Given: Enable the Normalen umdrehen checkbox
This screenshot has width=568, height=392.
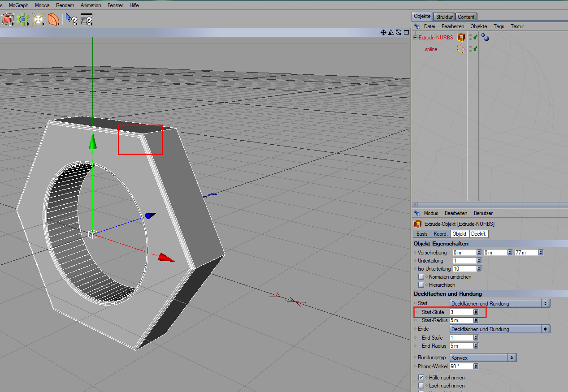Looking at the screenshot, I should tap(421, 277).
